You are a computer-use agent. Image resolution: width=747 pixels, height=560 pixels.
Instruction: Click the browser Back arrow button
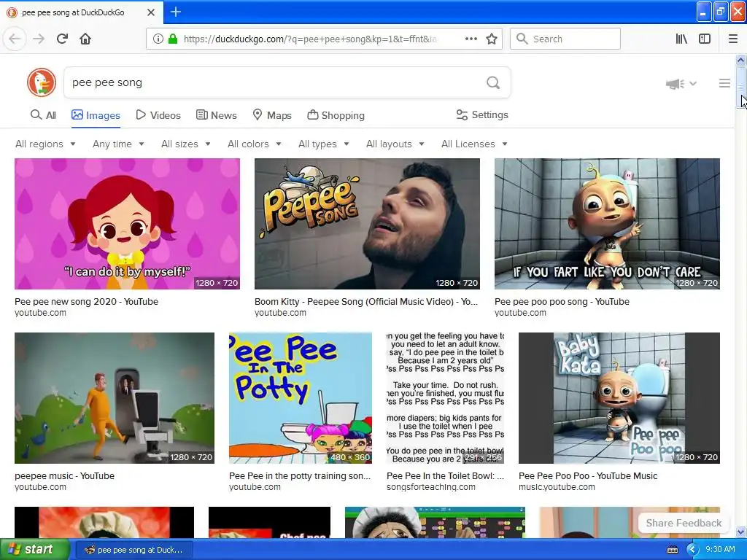(15, 39)
